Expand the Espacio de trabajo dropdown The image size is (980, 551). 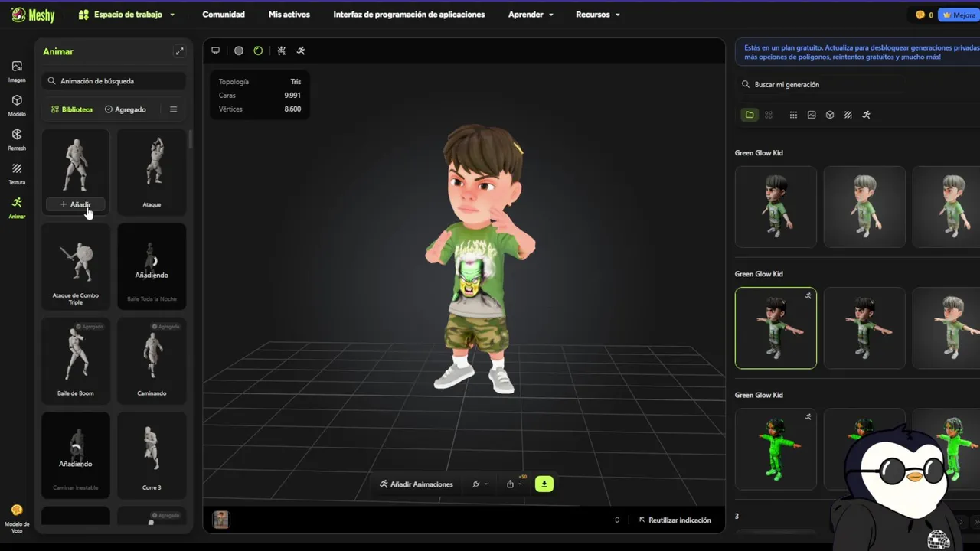(126, 15)
